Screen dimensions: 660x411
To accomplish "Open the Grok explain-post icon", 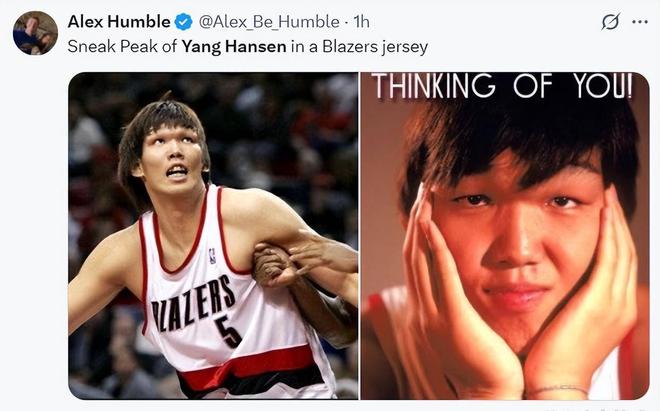I will click(x=610, y=21).
